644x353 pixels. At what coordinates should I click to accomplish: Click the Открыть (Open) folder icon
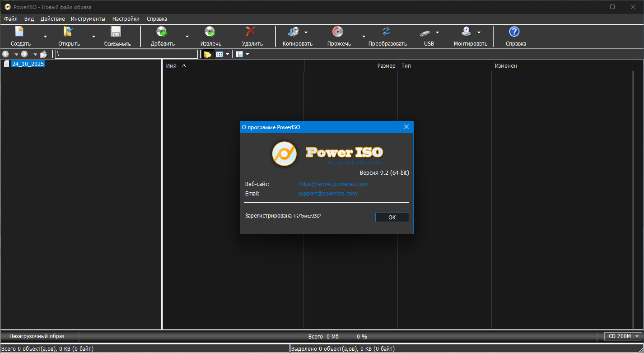pyautogui.click(x=69, y=32)
